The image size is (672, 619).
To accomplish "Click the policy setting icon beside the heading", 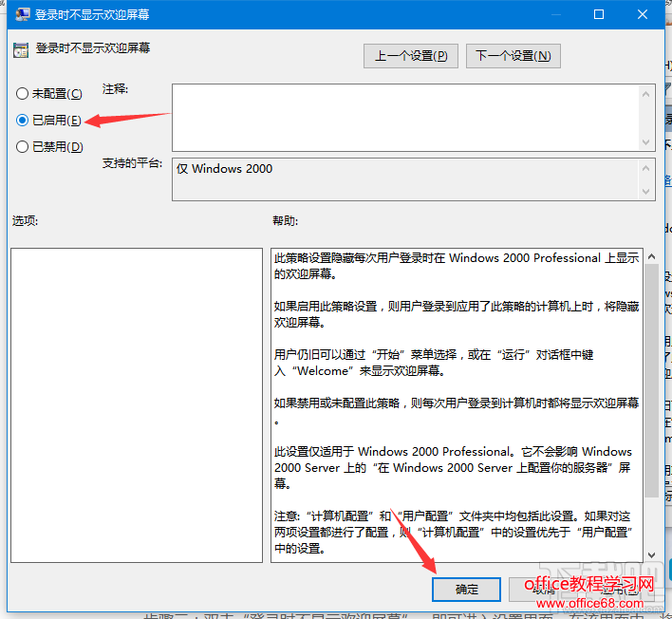I will [x=21, y=50].
